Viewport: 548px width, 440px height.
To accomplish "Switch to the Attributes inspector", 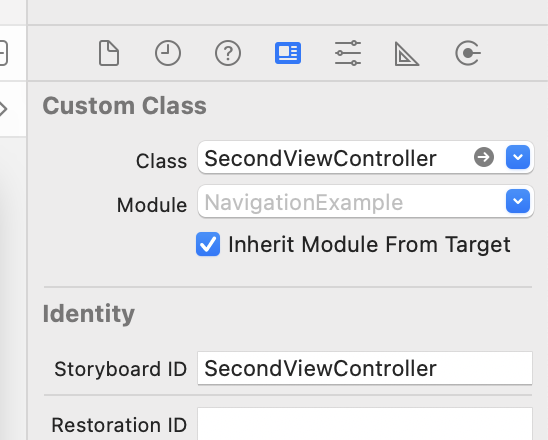I will tap(348, 53).
